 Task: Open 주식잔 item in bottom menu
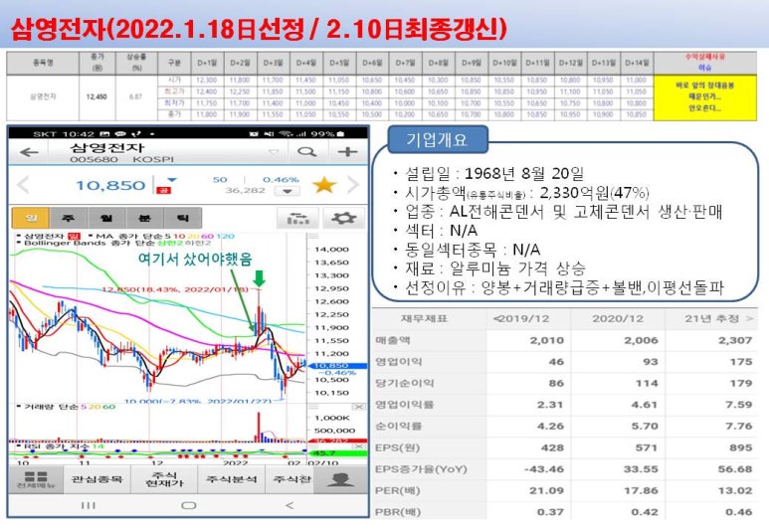[291, 479]
